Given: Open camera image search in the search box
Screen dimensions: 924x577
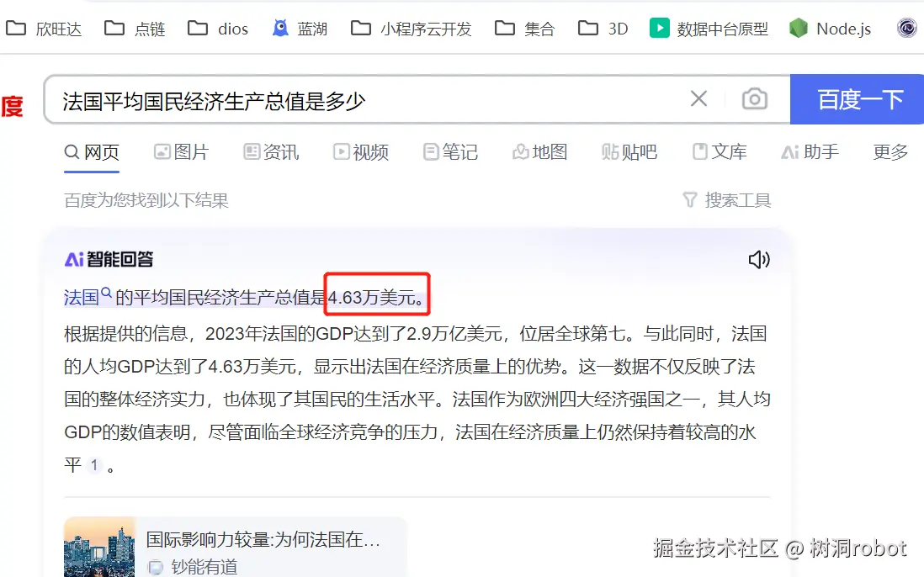Looking at the screenshot, I should click(755, 98).
